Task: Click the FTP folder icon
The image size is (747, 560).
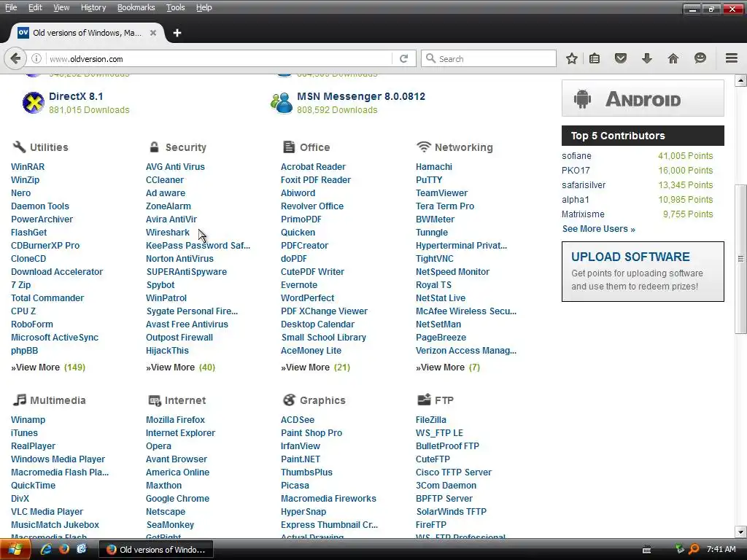Action: tap(424, 400)
